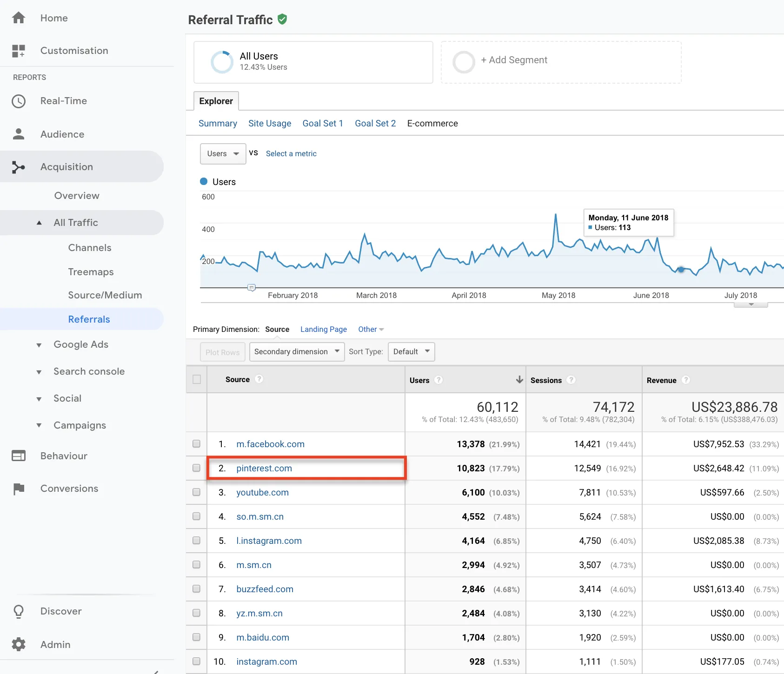Open the m.facebook.com source link
This screenshot has width=784, height=674.
tap(271, 444)
